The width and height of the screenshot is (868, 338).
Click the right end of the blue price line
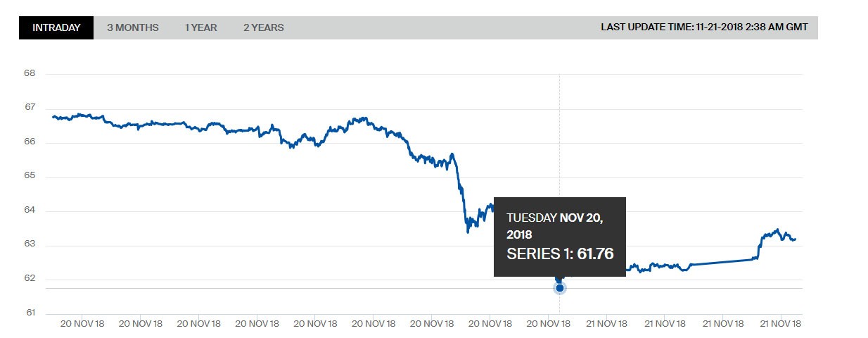[x=795, y=239]
